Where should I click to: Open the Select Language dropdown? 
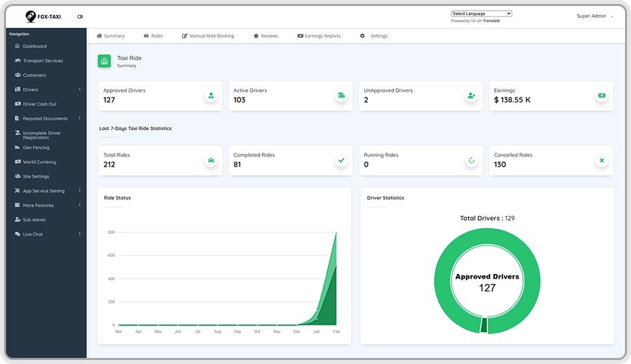pos(482,13)
